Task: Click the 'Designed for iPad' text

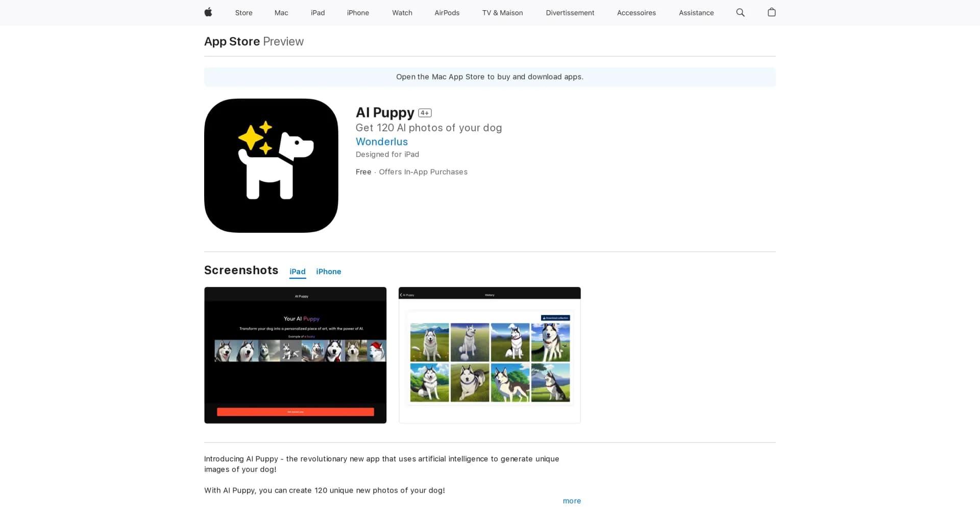Action: pyautogui.click(x=387, y=154)
